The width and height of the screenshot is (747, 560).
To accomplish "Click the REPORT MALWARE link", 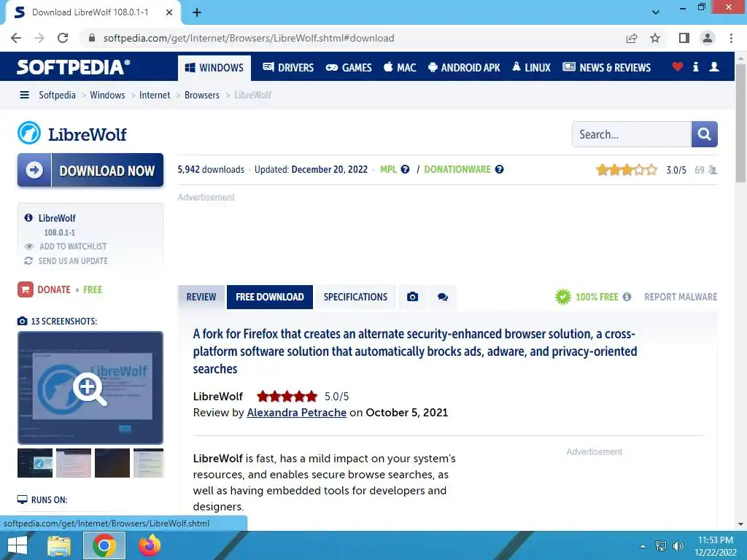I will tap(681, 297).
